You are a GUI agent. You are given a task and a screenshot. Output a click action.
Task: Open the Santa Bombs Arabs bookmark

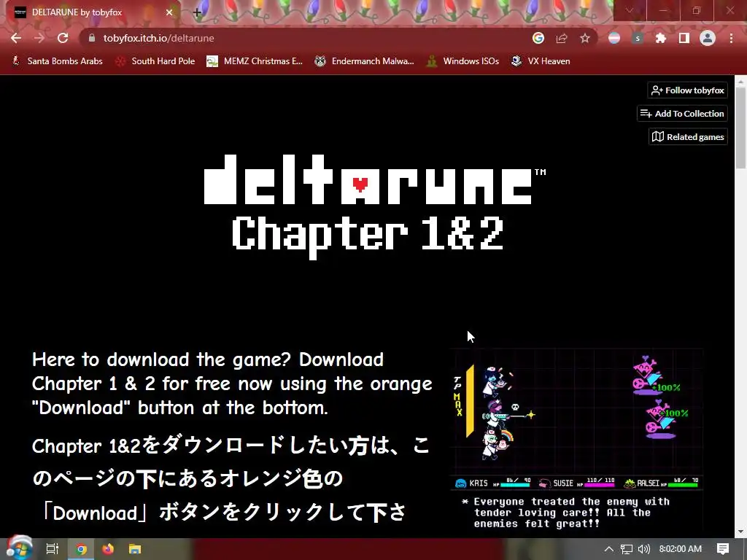(57, 61)
